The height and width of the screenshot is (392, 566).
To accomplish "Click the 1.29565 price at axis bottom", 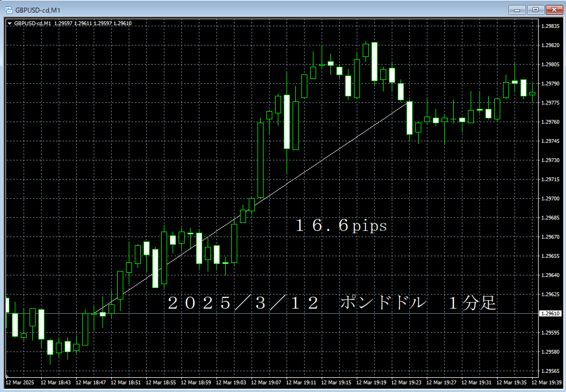I will point(550,371).
